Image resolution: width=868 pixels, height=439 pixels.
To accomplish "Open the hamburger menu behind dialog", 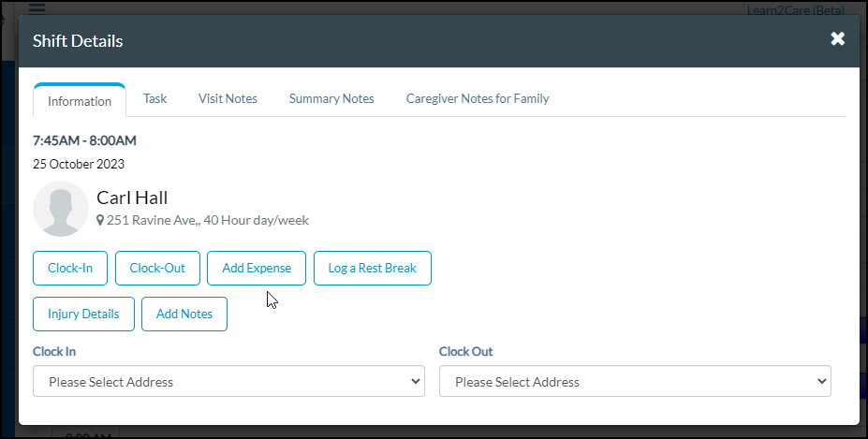I will [37, 7].
